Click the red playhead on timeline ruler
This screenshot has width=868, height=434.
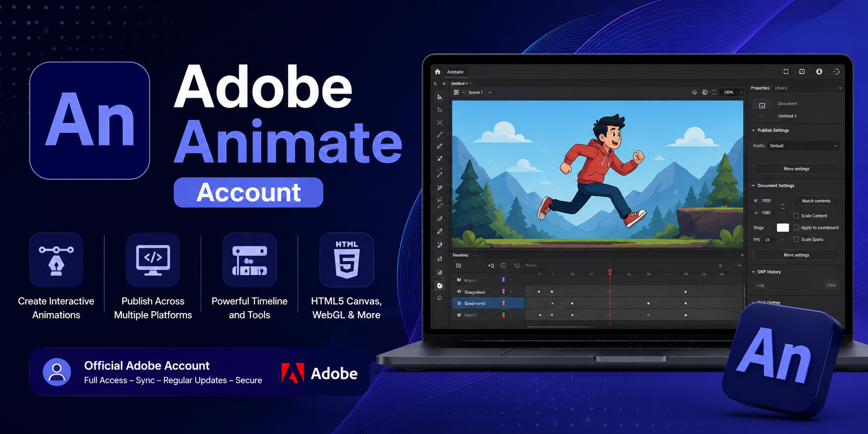pyautogui.click(x=610, y=271)
